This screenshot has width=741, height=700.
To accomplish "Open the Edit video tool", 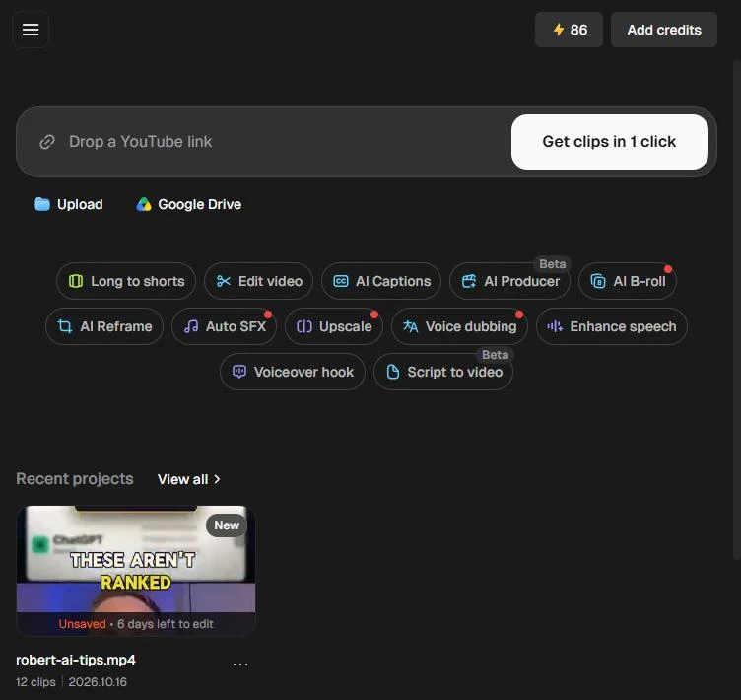I will 258,281.
